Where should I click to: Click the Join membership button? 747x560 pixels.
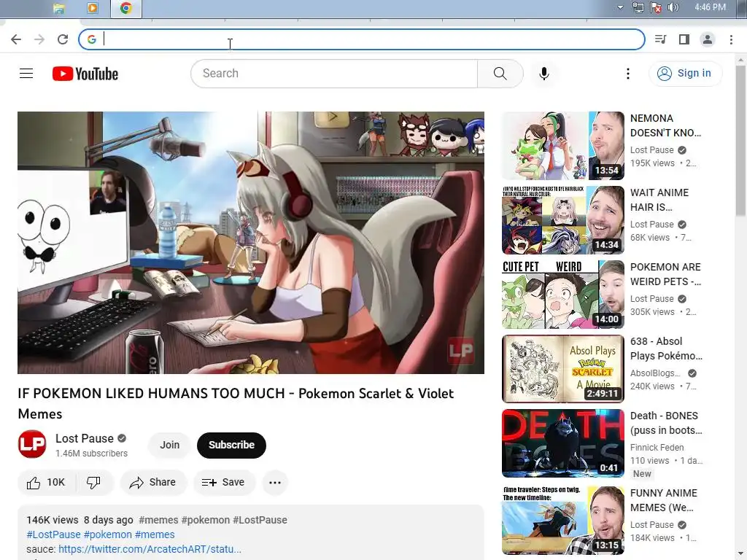[x=169, y=445]
